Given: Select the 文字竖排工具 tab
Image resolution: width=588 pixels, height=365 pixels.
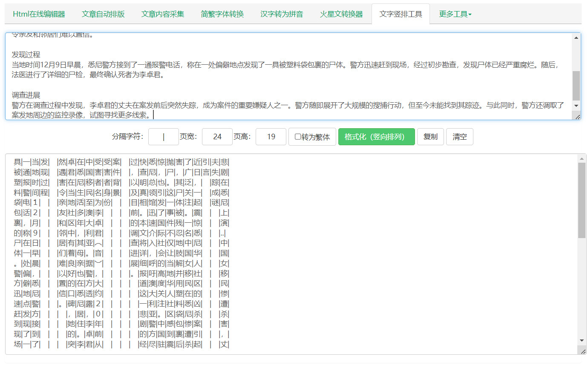Looking at the screenshot, I should click(401, 14).
